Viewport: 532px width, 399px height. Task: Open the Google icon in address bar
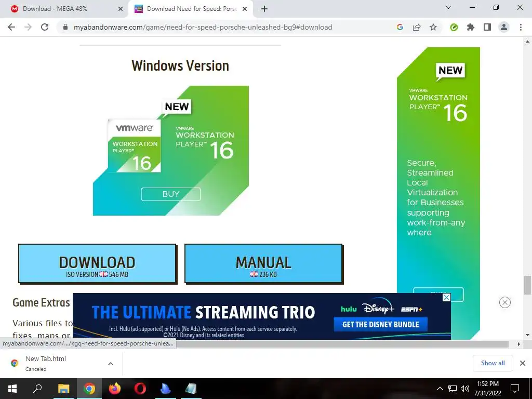point(400,27)
